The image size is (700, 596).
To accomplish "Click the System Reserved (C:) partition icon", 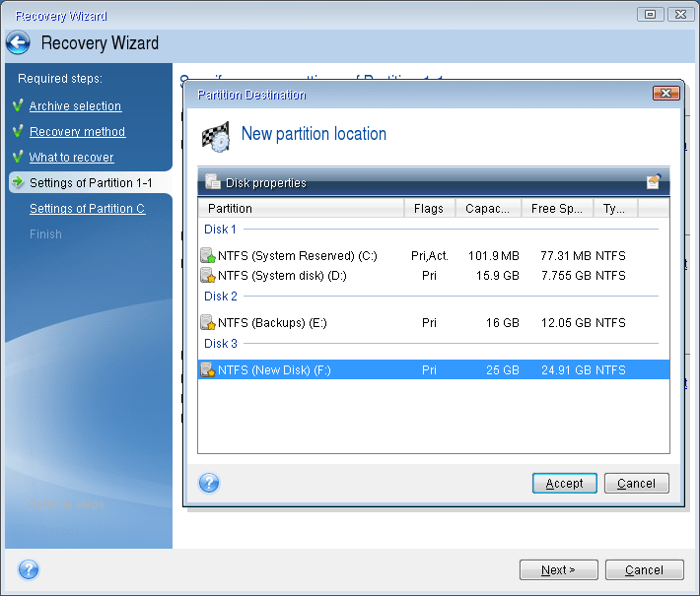I will click(x=207, y=256).
